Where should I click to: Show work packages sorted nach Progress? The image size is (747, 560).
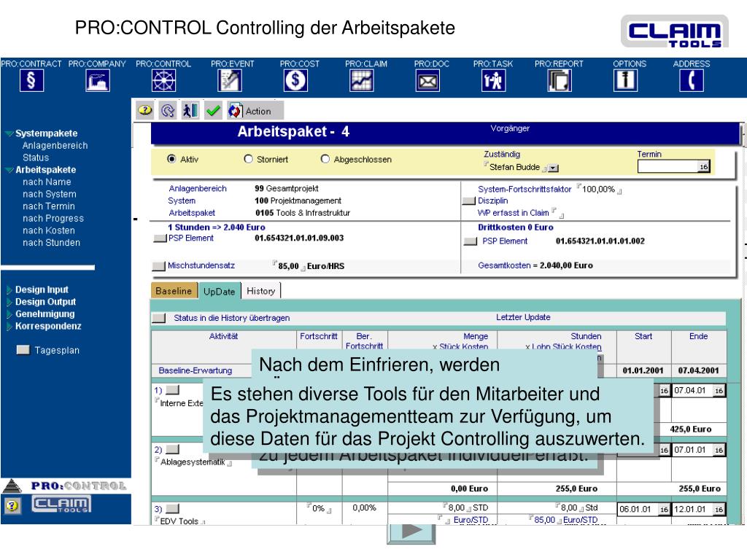click(x=53, y=219)
